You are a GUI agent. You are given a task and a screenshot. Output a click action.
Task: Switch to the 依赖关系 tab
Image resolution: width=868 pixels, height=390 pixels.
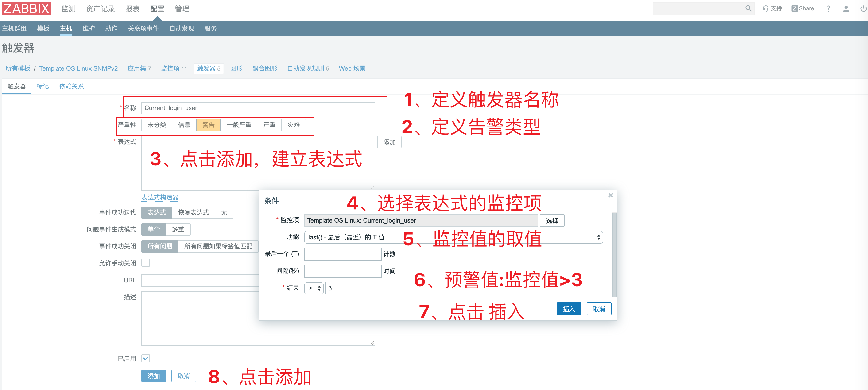[71, 86]
